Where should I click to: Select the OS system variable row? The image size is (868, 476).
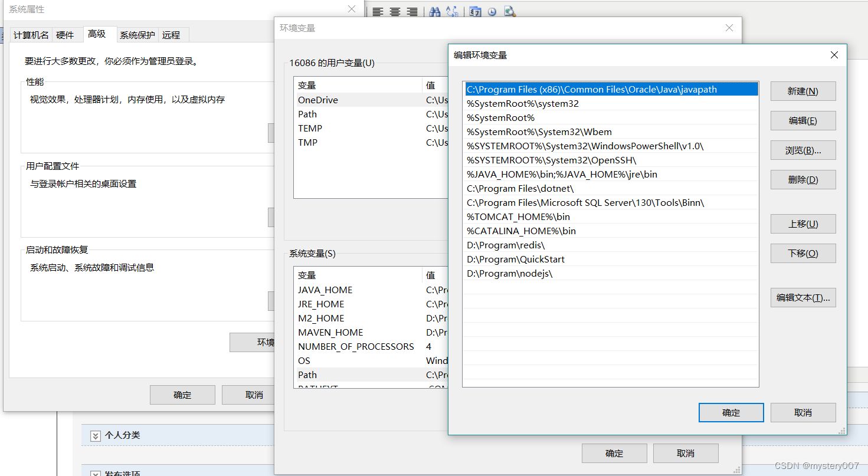point(371,360)
